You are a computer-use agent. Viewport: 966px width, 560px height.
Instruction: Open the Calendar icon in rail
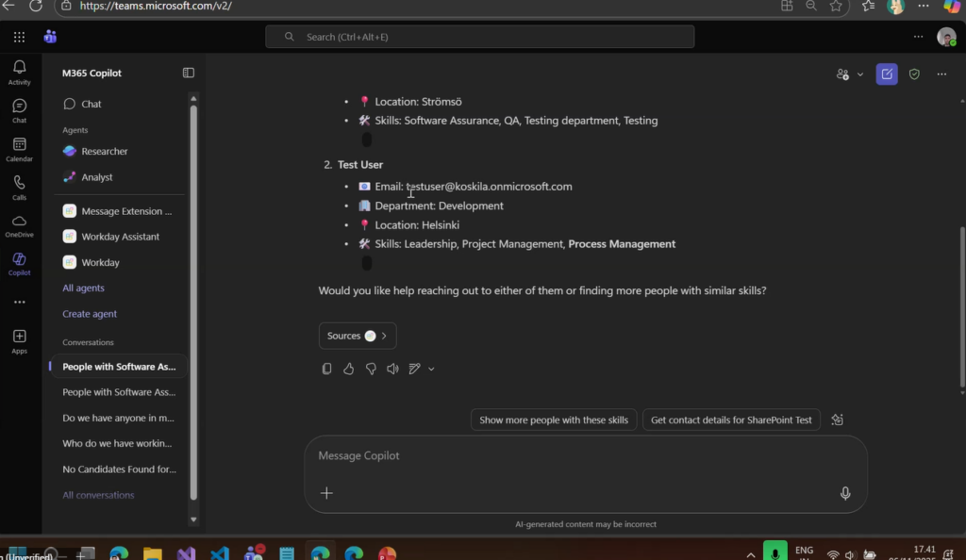(x=19, y=150)
